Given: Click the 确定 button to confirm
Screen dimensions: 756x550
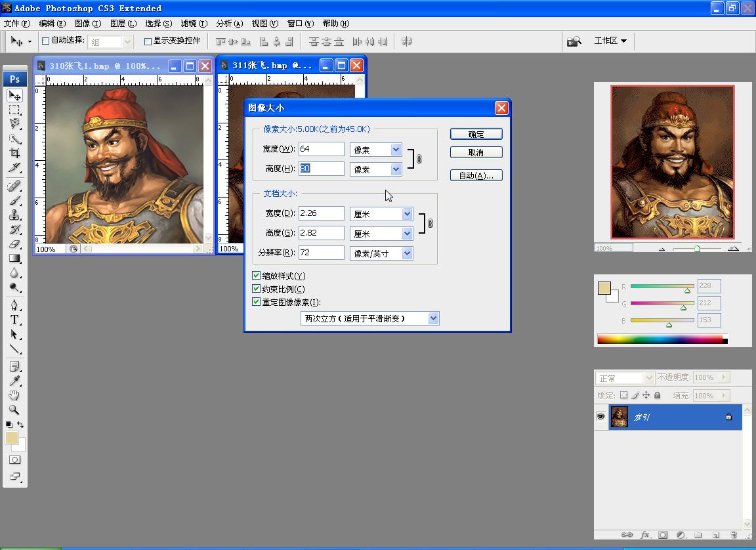Looking at the screenshot, I should (x=476, y=134).
